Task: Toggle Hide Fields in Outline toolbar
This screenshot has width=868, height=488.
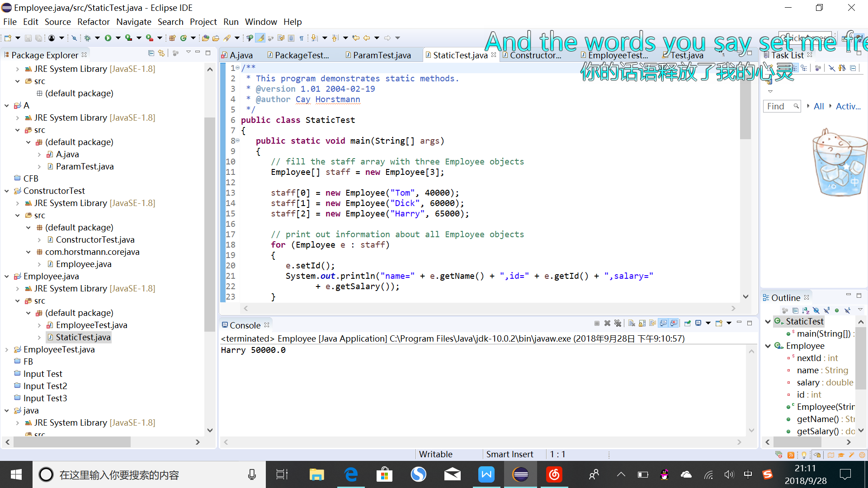Action: (816, 310)
